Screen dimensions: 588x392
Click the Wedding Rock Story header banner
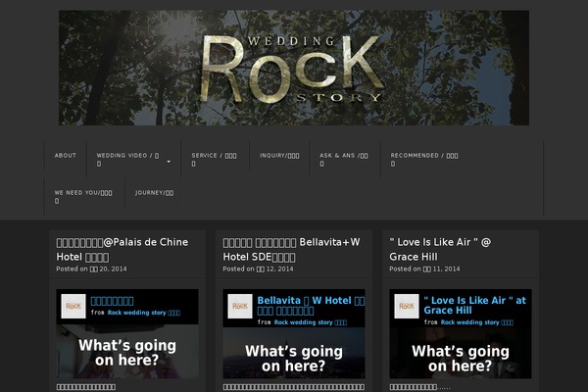(x=294, y=68)
